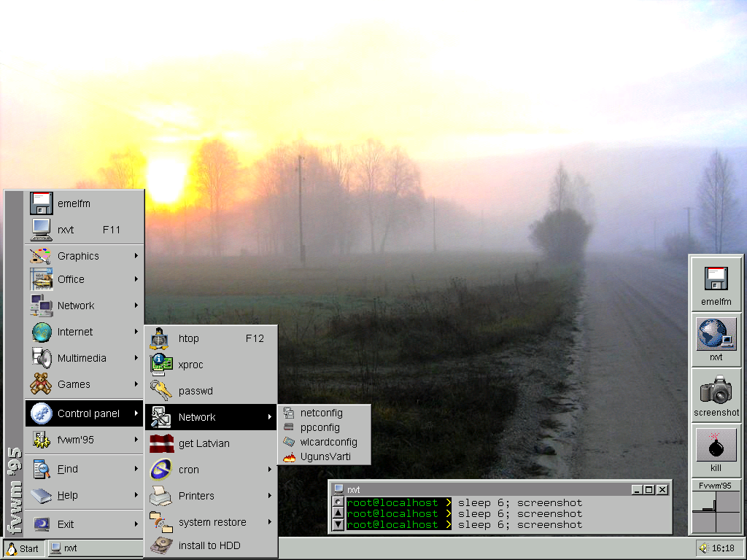Click the system restore folder icon

point(161,522)
